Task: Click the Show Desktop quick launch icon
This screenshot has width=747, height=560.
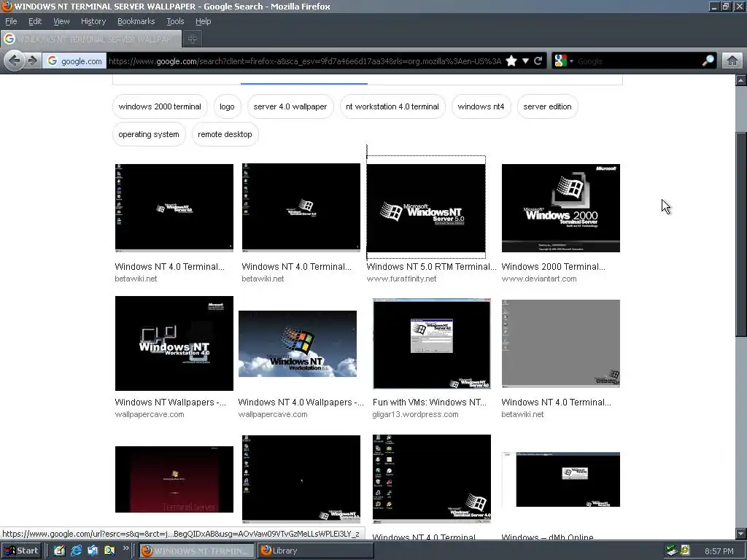Action: (x=59, y=551)
